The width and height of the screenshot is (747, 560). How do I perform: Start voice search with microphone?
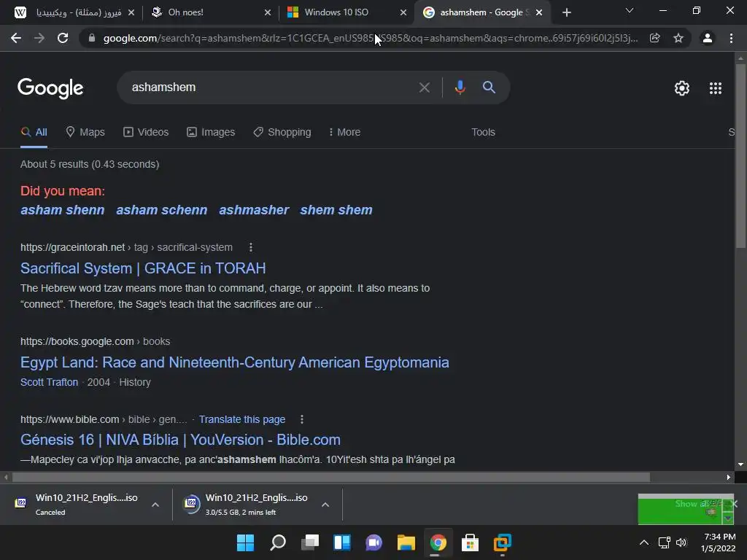click(x=460, y=87)
